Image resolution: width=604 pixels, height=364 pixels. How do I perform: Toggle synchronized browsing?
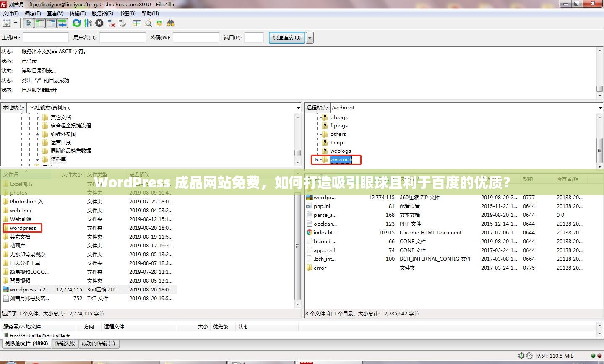click(159, 23)
